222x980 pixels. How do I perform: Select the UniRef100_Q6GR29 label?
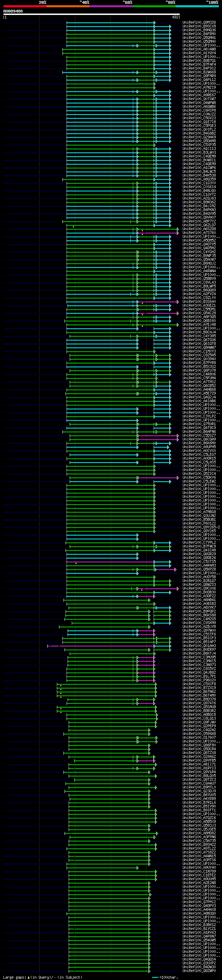pos(199,554)
